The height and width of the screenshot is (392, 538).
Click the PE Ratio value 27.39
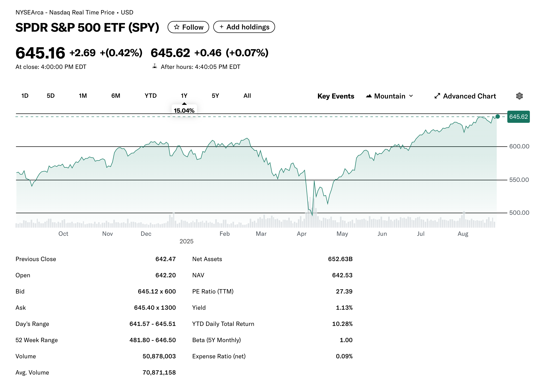coord(344,291)
